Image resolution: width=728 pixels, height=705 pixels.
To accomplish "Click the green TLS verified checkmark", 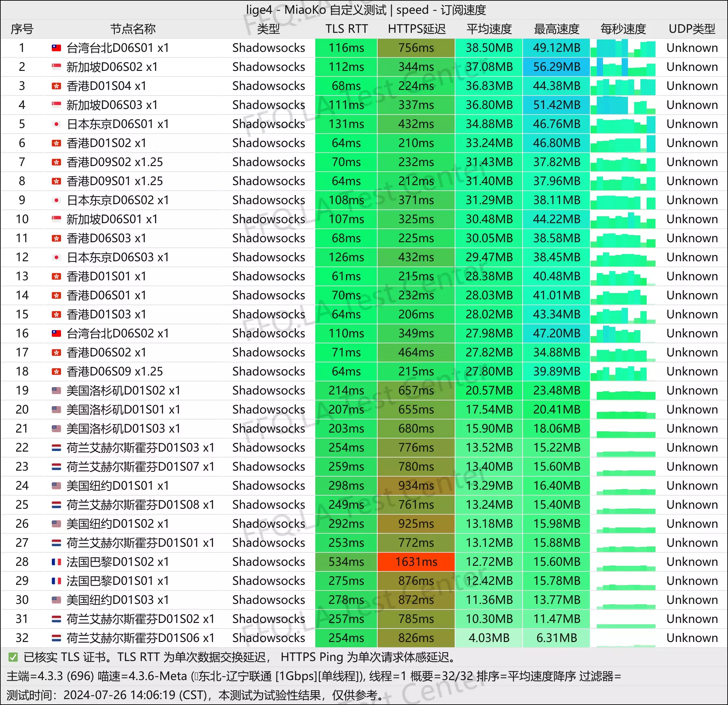I will point(13,657).
